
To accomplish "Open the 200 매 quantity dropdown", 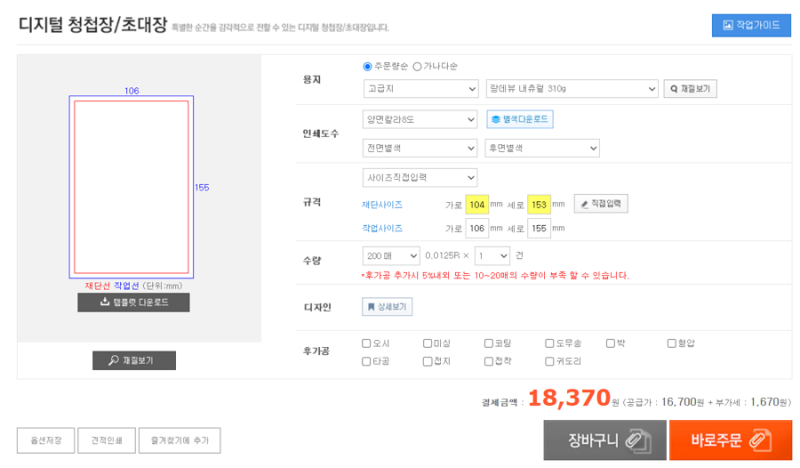I will click(391, 256).
